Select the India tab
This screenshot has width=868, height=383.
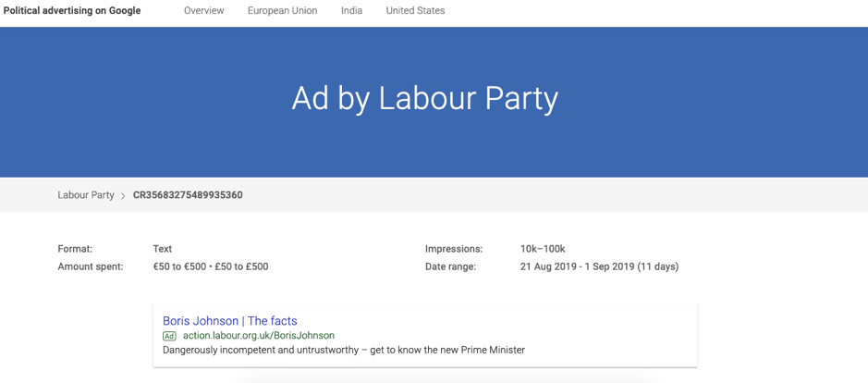click(351, 11)
